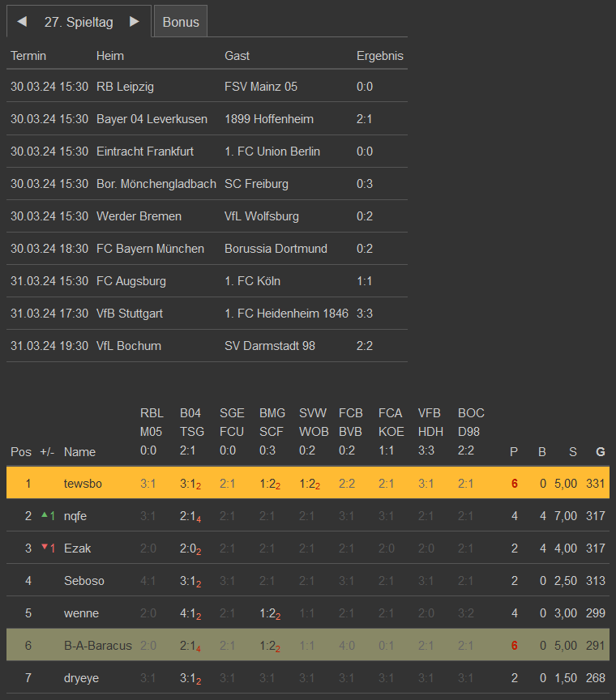Click the green up arrow beside nqfe
The height and width of the screenshot is (700, 616).
[44, 515]
